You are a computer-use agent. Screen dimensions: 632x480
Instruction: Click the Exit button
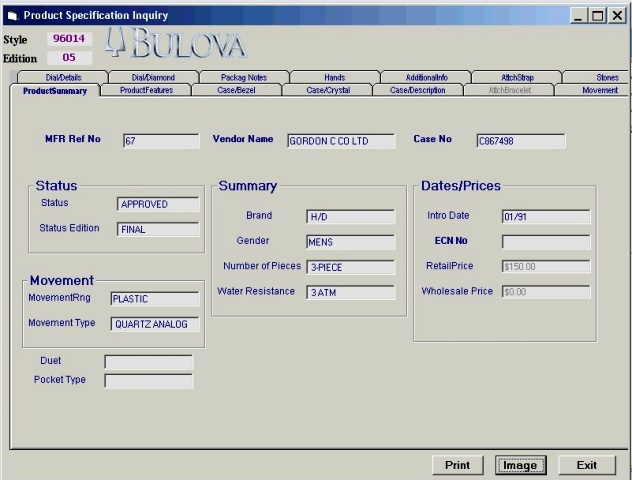point(587,465)
